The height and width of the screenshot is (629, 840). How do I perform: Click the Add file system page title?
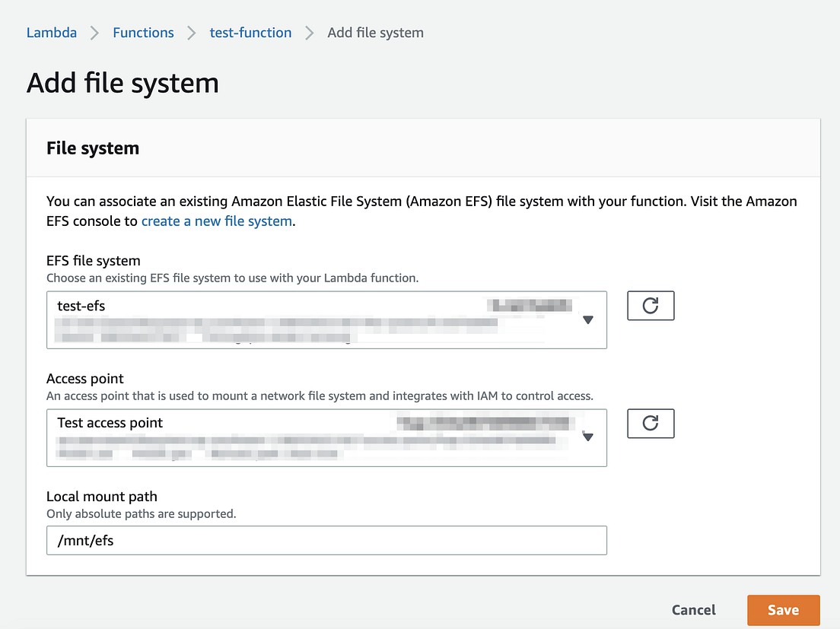[x=123, y=83]
